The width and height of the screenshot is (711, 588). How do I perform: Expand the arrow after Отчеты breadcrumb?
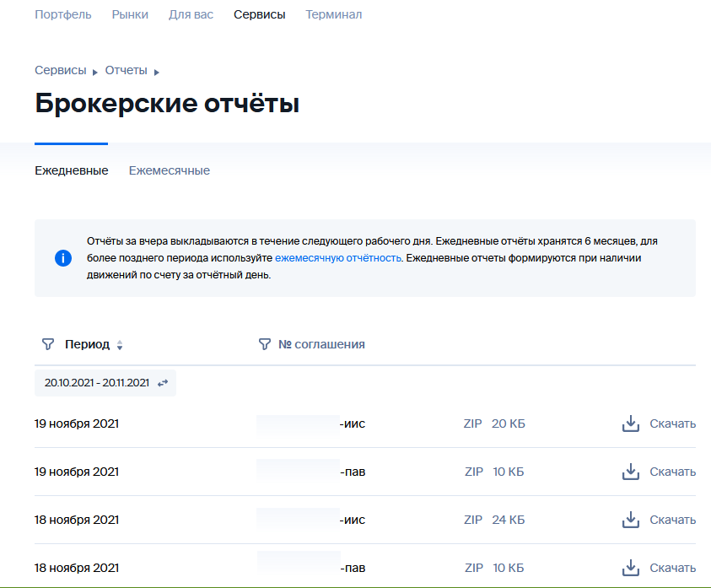[x=157, y=72]
